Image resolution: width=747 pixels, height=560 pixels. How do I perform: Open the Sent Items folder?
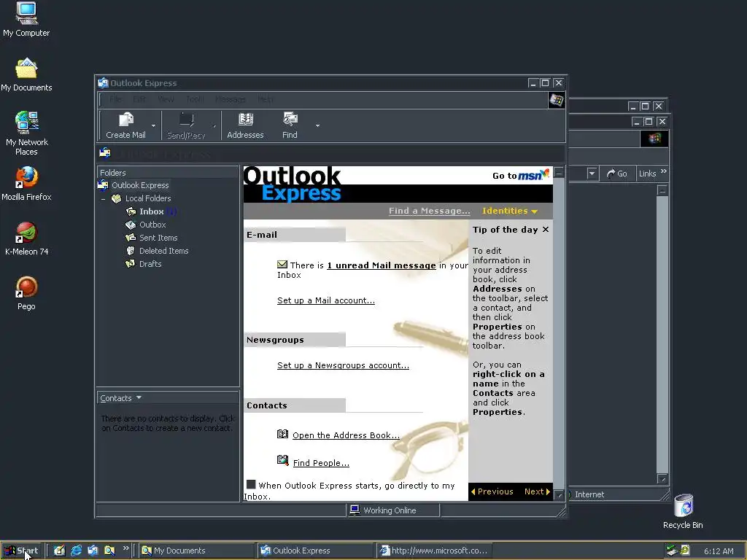(x=158, y=238)
